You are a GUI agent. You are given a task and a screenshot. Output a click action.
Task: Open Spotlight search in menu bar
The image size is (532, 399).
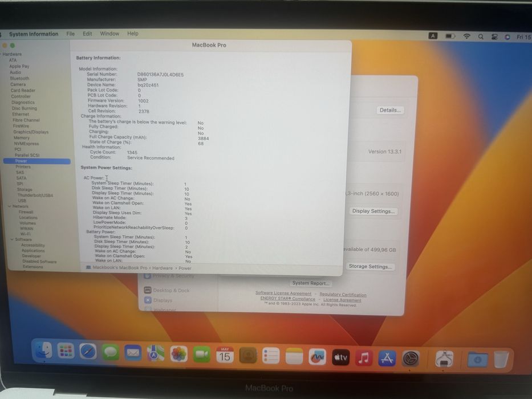(481, 36)
